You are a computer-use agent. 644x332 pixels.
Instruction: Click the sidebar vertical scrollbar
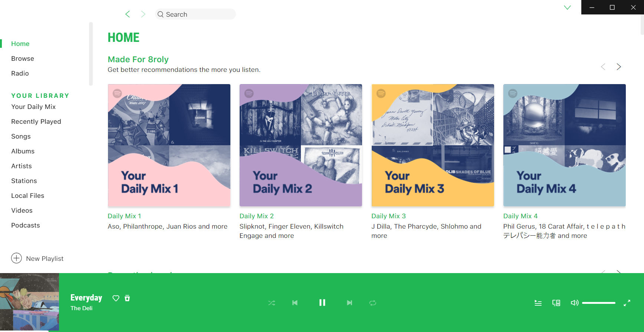91,54
